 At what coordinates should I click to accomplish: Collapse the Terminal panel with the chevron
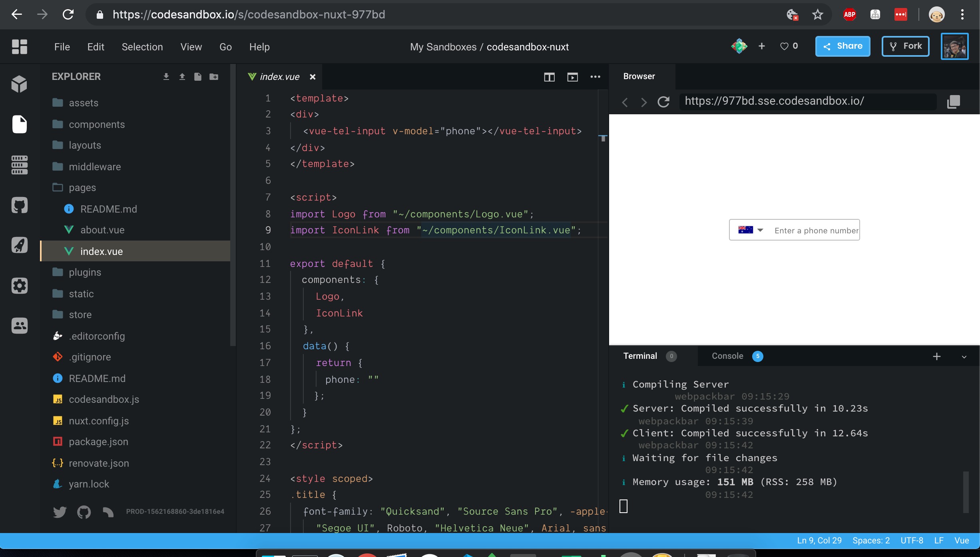[x=964, y=356]
